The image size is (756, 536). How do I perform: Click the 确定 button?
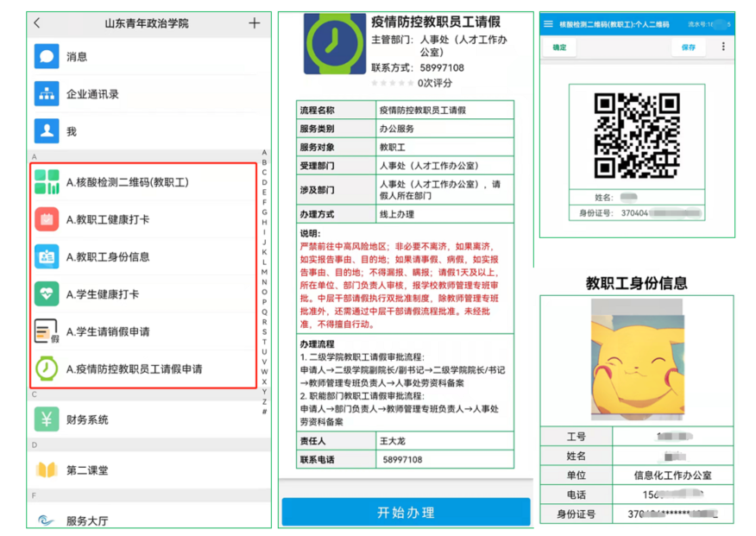pos(559,47)
